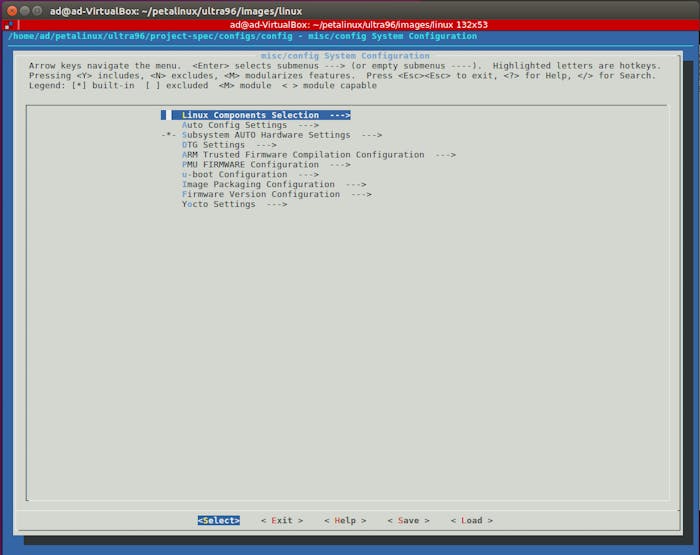Click the arrow after DTG Settings

point(266,145)
